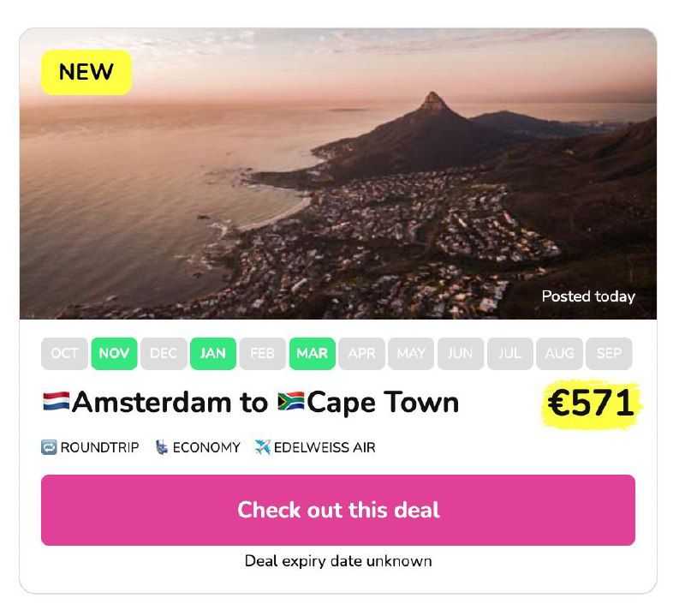Click the economy seat icon
The width and height of the screenshot is (685, 616).
pos(162,448)
